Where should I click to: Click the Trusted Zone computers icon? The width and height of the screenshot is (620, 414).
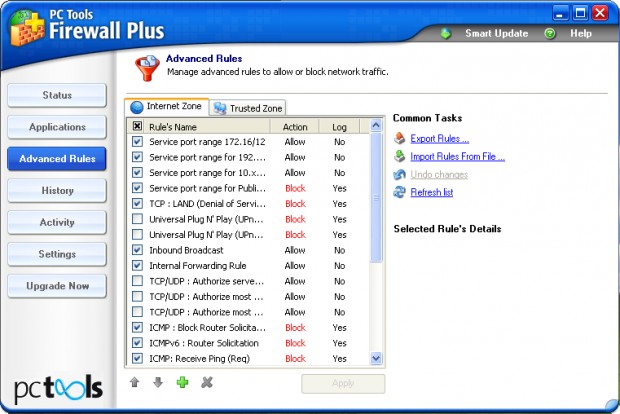219,108
